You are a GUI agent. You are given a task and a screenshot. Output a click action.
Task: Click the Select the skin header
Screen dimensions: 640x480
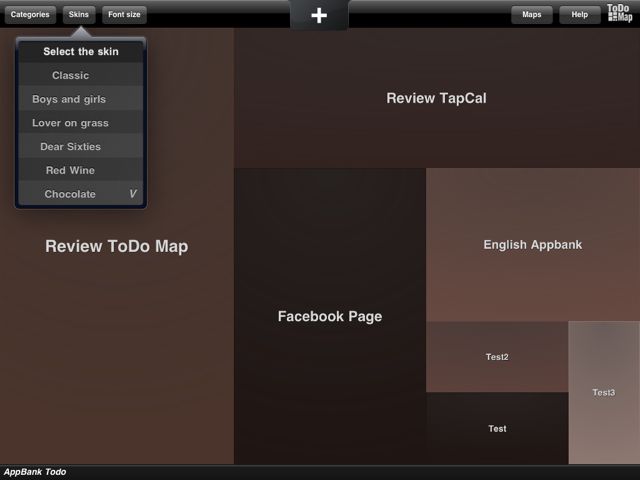coord(81,51)
